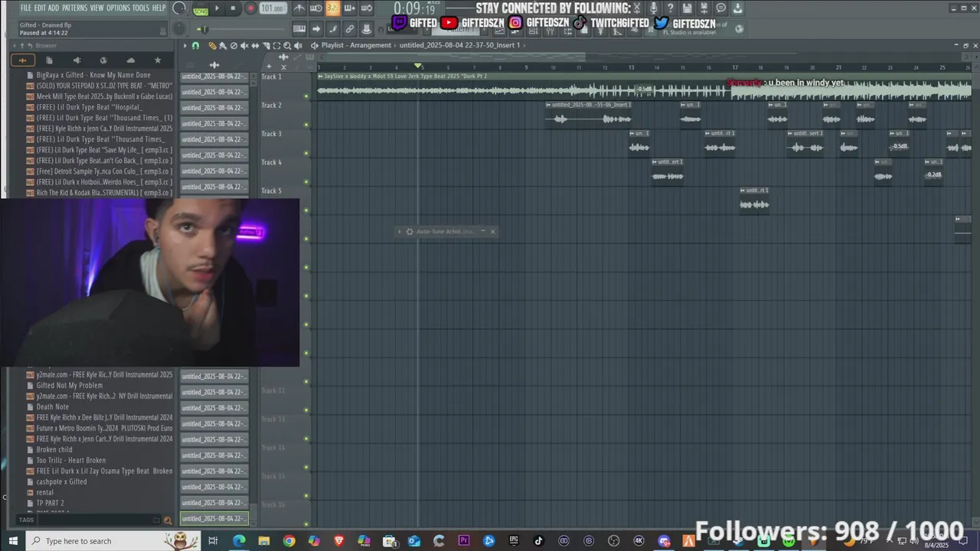Open playlist options menu arrow
Image resolution: width=980 pixels, height=551 pixels.
185,46
